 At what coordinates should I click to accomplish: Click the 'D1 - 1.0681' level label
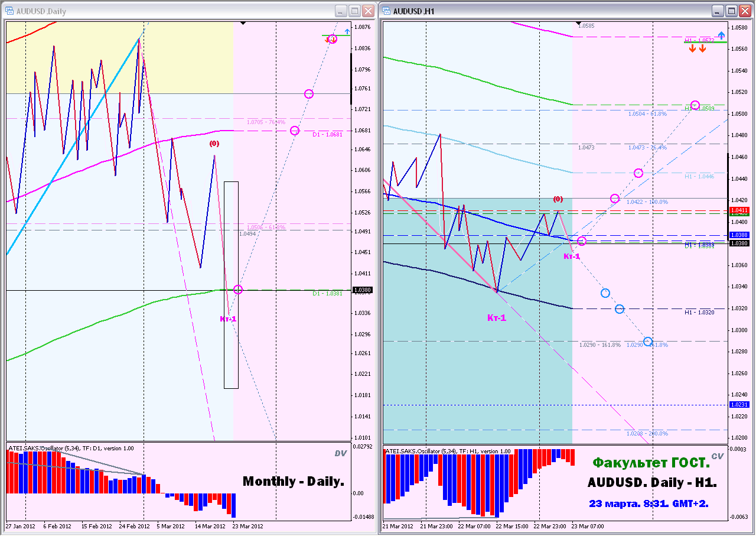[x=328, y=135]
